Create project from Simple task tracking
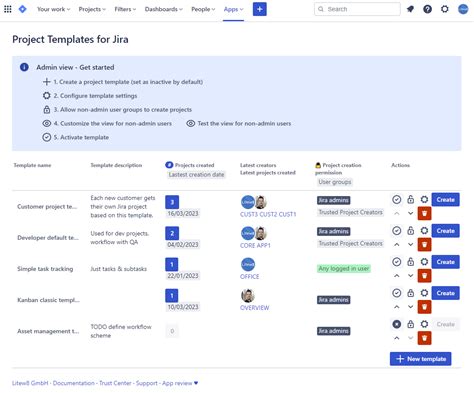Screen dimensions: 474x393 [446, 262]
